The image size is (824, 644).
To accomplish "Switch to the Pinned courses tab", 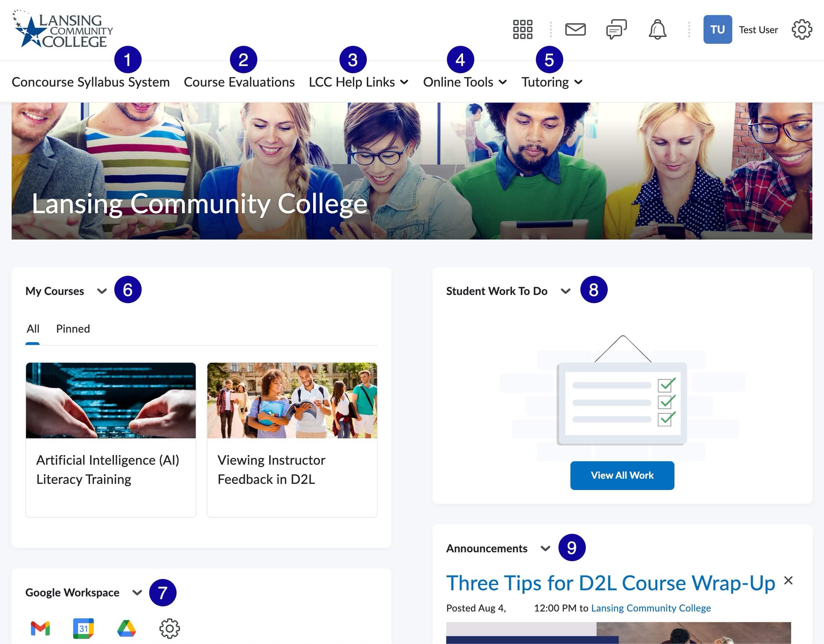I will pyautogui.click(x=73, y=329).
